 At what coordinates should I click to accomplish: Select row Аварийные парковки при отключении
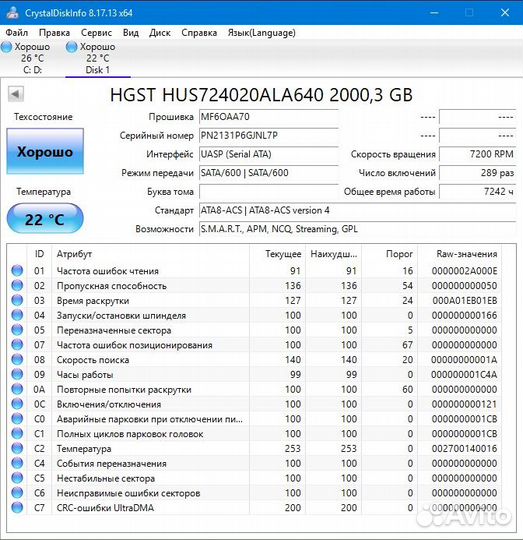tap(254, 419)
